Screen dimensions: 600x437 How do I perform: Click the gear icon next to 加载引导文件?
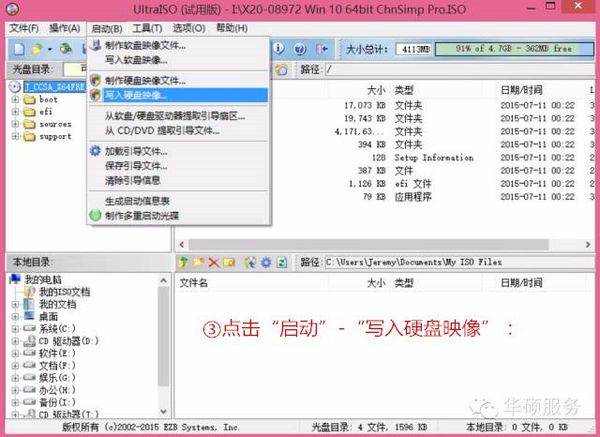95,151
